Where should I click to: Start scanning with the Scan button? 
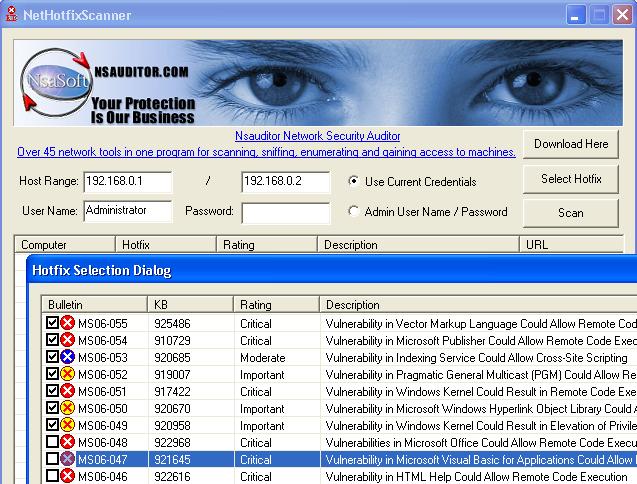tap(571, 213)
